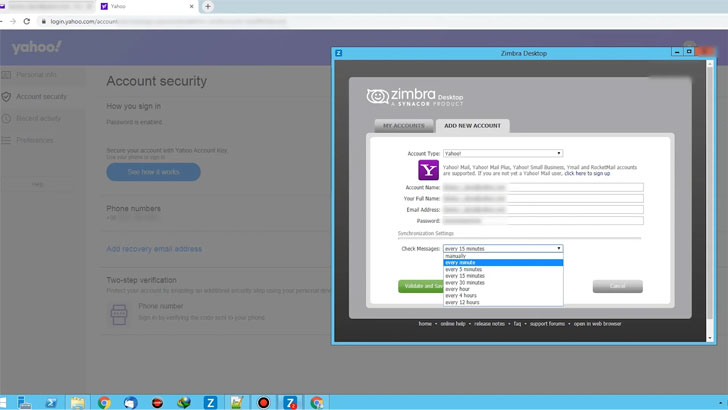Choose 'every 30 minutes' option

click(x=503, y=282)
